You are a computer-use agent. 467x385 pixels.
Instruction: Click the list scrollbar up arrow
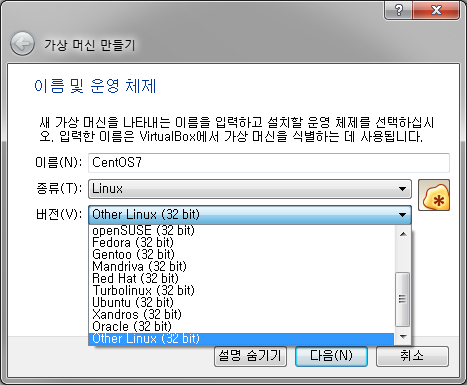[403, 234]
